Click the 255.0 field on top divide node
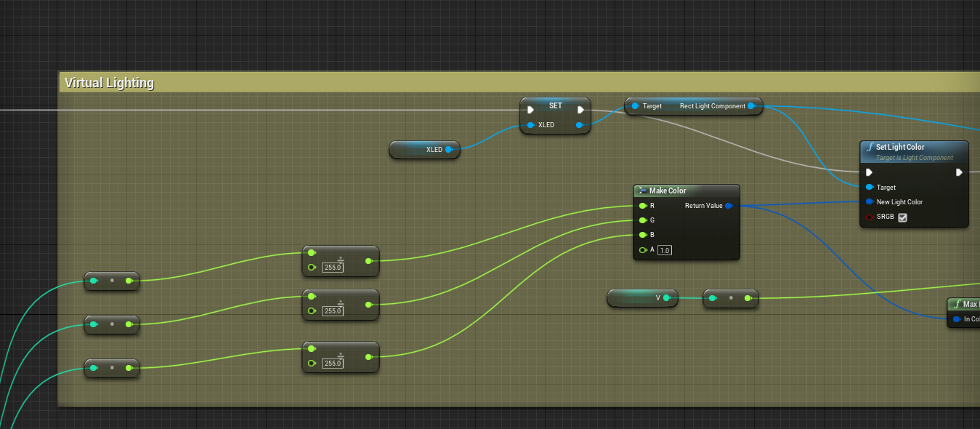 [x=333, y=268]
